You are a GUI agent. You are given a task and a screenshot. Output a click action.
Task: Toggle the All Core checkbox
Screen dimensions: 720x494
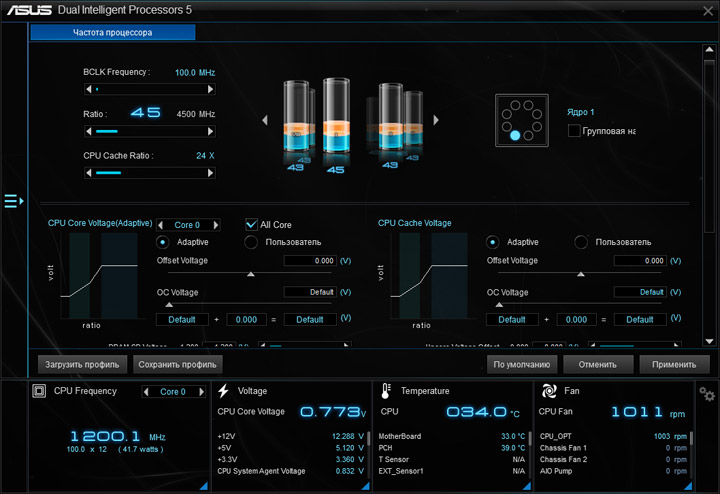click(251, 225)
